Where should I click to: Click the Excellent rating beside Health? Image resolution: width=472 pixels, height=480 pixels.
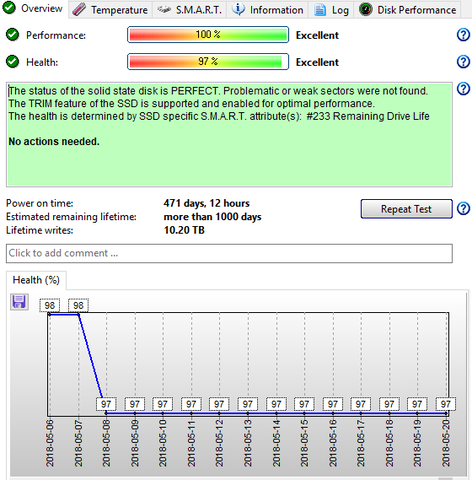pyautogui.click(x=317, y=62)
